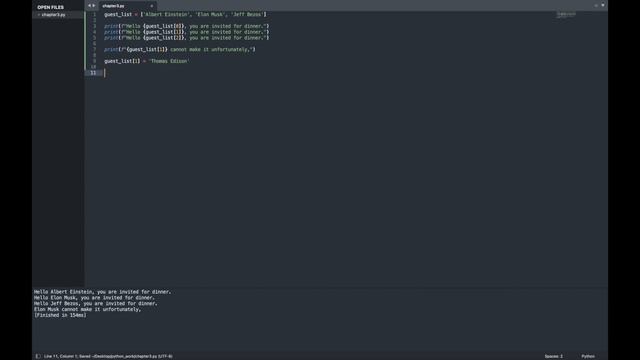Click line number 9 in the gutter
Screen dimensions: 640x360
[x=94, y=61]
